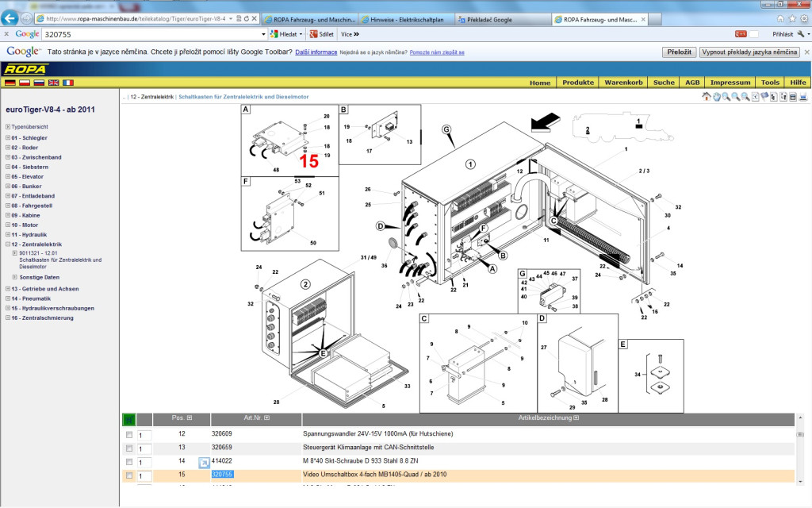
Task: Expand the 14 - Pneumatik tree node
Action: 8,298
